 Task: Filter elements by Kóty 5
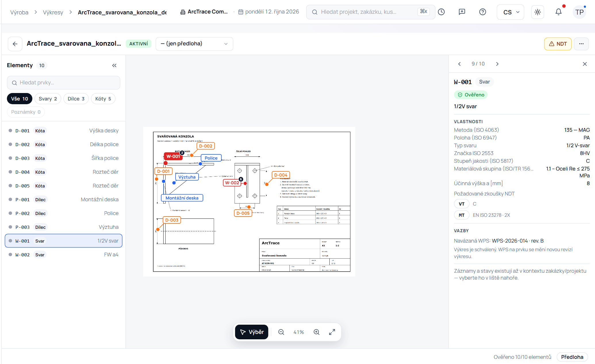(x=103, y=99)
